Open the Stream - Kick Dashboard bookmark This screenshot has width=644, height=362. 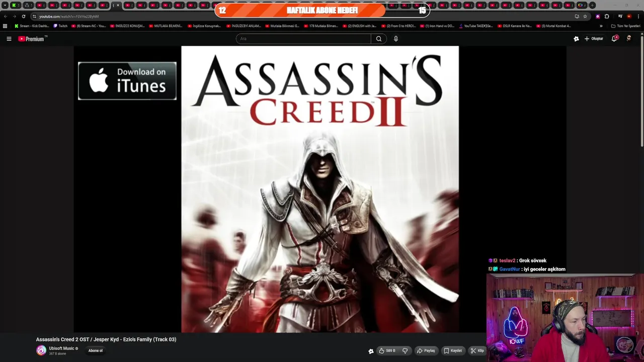(x=32, y=26)
